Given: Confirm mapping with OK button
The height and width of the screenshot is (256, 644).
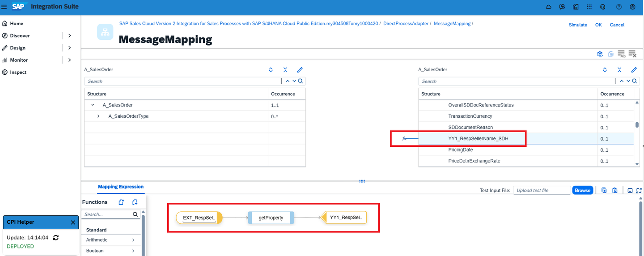Looking at the screenshot, I should 598,25.
